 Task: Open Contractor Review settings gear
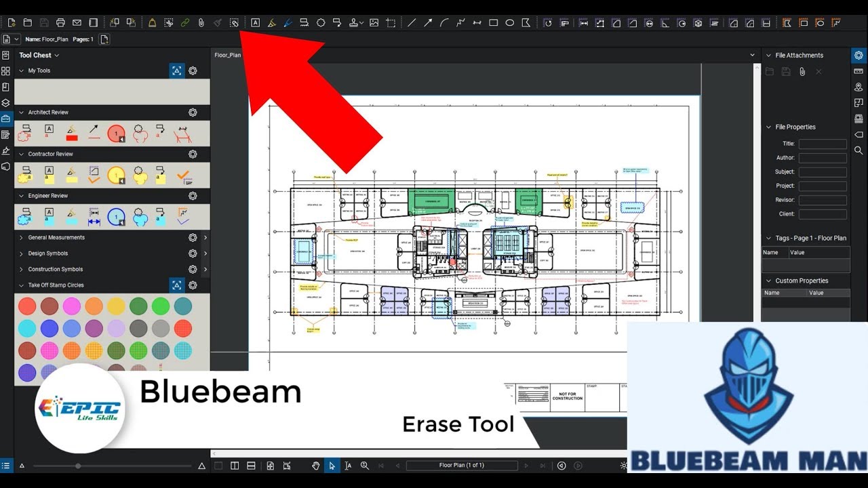point(193,154)
